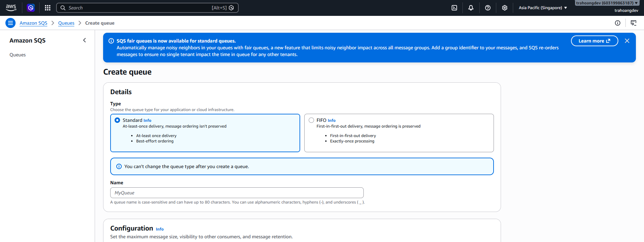The image size is (644, 242).
Task: Select the FIFO queue type
Action: coord(311,120)
